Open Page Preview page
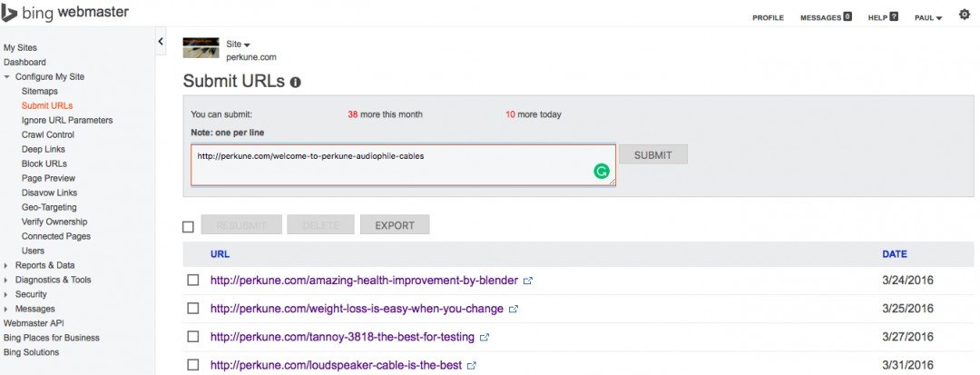Screen dimensions: 980x375 point(48,178)
